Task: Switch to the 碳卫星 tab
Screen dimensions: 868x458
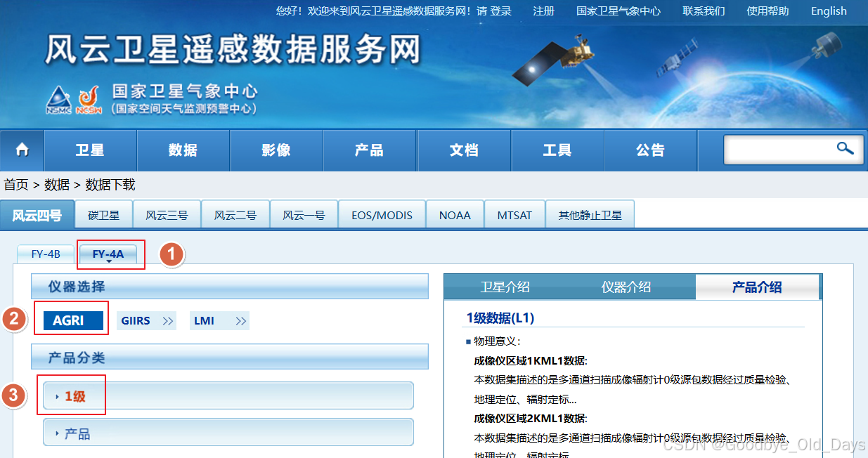Action: 103,215
